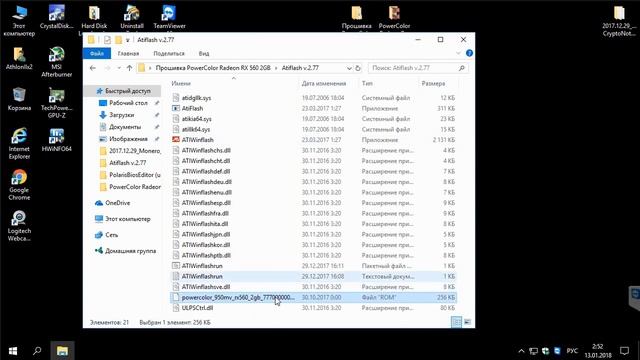Open Сеть in navigation pane
The width and height of the screenshot is (640, 360).
[111, 235]
